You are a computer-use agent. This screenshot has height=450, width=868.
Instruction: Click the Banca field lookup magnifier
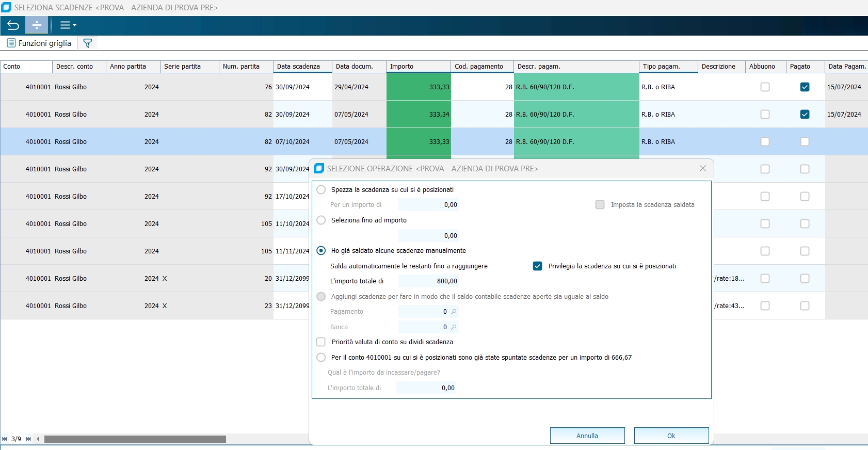coord(454,327)
